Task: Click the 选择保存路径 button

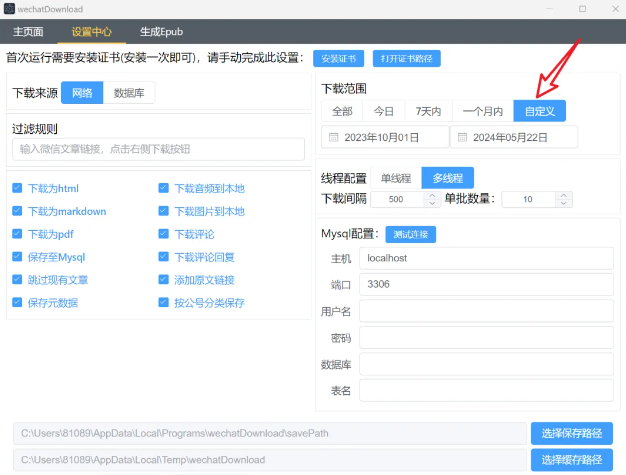Action: (x=571, y=433)
